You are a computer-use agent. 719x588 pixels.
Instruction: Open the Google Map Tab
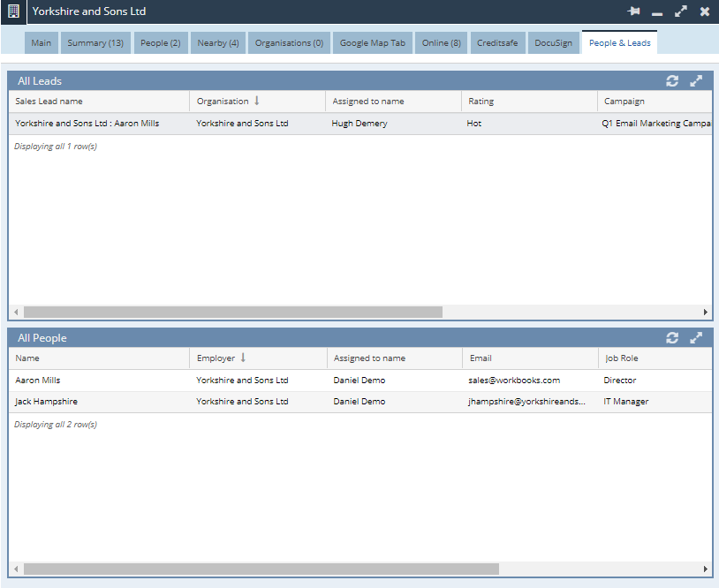tap(373, 43)
